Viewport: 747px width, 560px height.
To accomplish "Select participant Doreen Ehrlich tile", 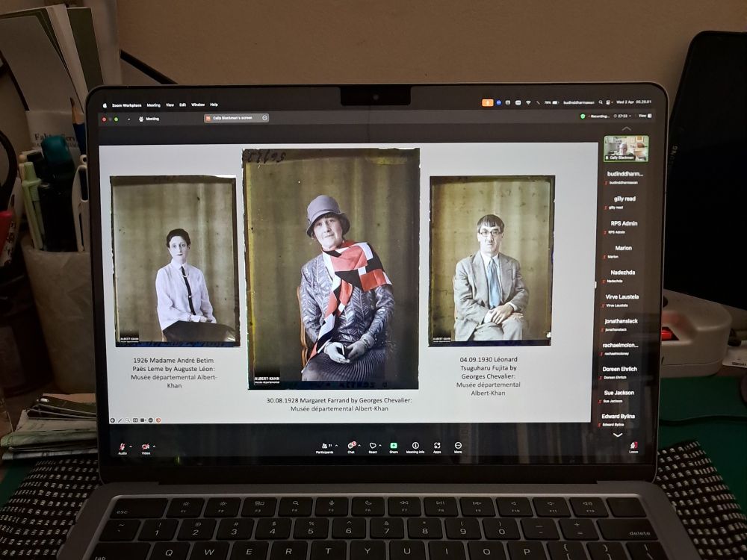I will point(619,373).
